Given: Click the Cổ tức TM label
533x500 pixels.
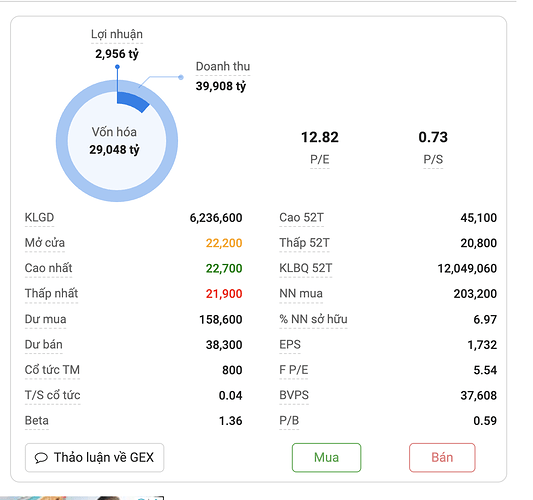Looking at the screenshot, I should [52, 370].
